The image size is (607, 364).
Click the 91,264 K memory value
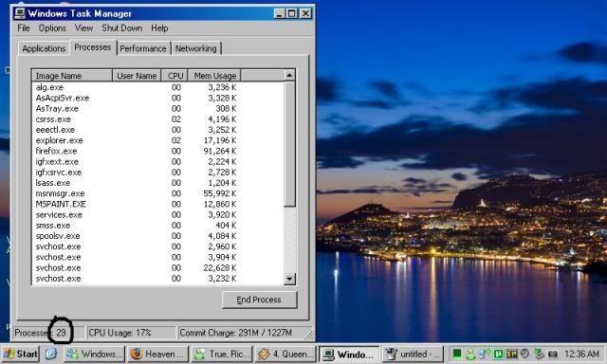220,152
